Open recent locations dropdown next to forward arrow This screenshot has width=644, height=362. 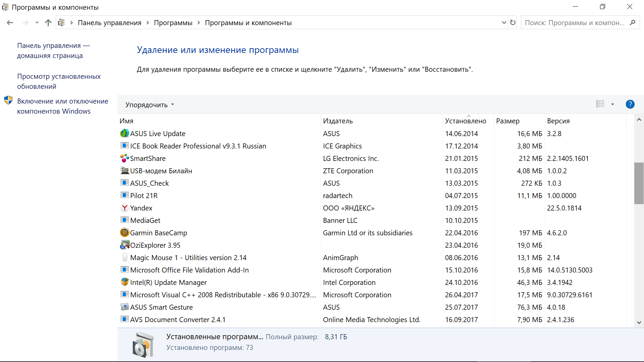click(37, 22)
